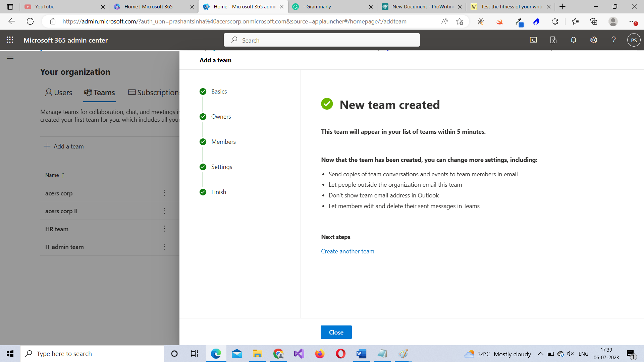The width and height of the screenshot is (644, 362).
Task: Open Firefox from the Windows taskbar
Action: tap(320, 354)
